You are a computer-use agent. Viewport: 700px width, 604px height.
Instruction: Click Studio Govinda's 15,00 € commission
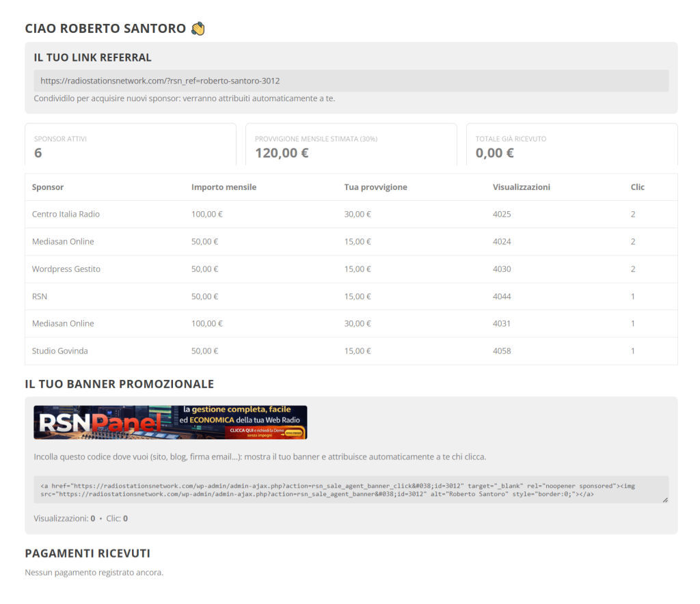point(357,351)
